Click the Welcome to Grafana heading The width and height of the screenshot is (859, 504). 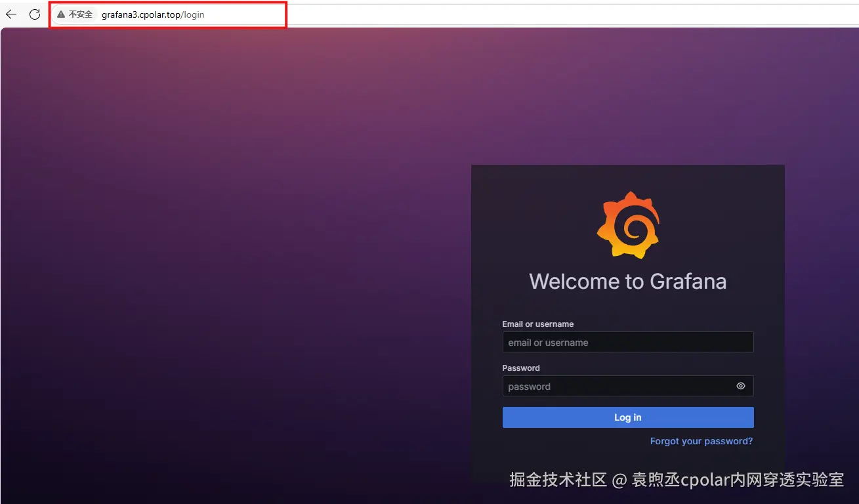point(628,282)
